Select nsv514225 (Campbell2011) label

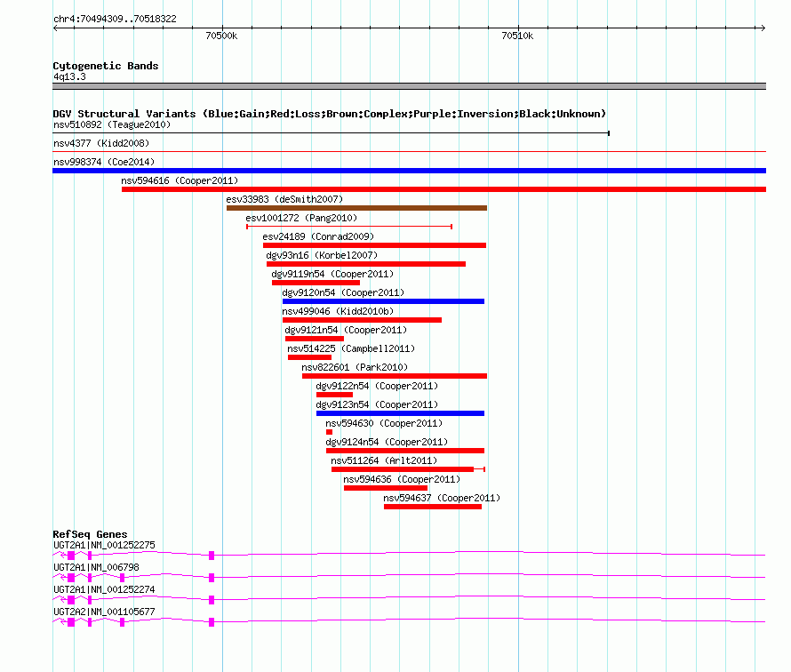click(x=351, y=348)
